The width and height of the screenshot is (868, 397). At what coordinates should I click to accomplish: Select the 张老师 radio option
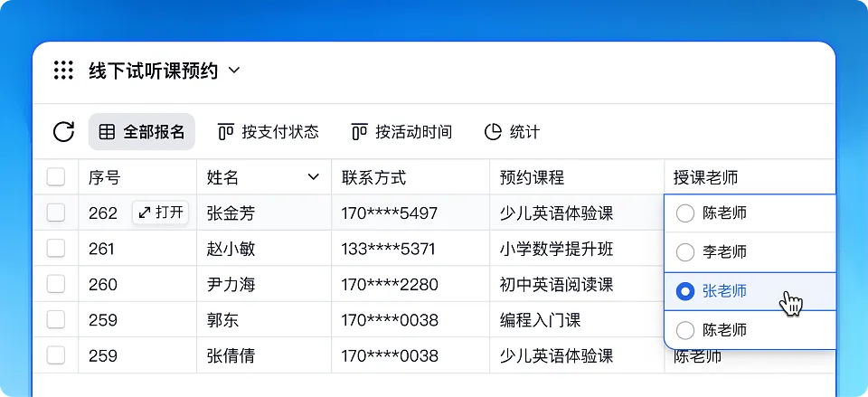[x=685, y=291]
